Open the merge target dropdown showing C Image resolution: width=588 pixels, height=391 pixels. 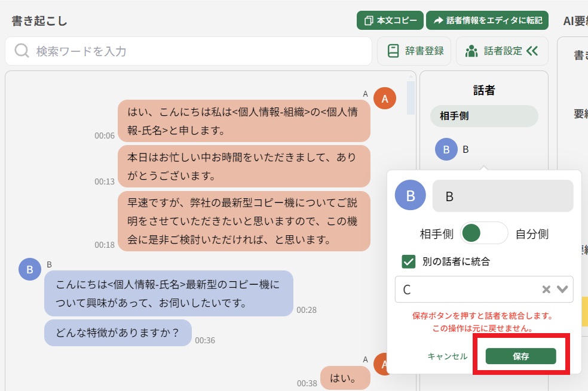tap(484, 289)
